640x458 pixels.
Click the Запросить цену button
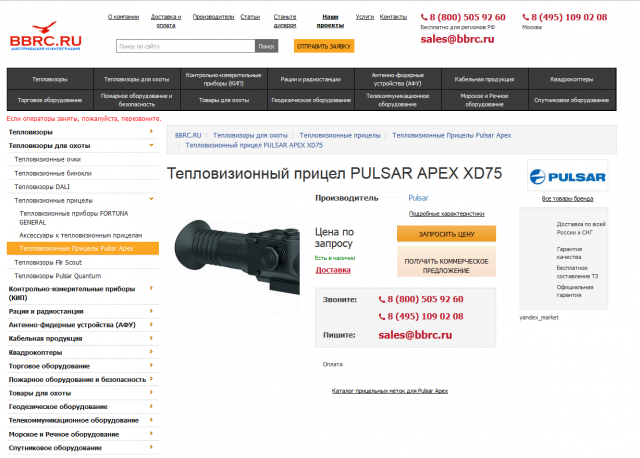point(446,234)
